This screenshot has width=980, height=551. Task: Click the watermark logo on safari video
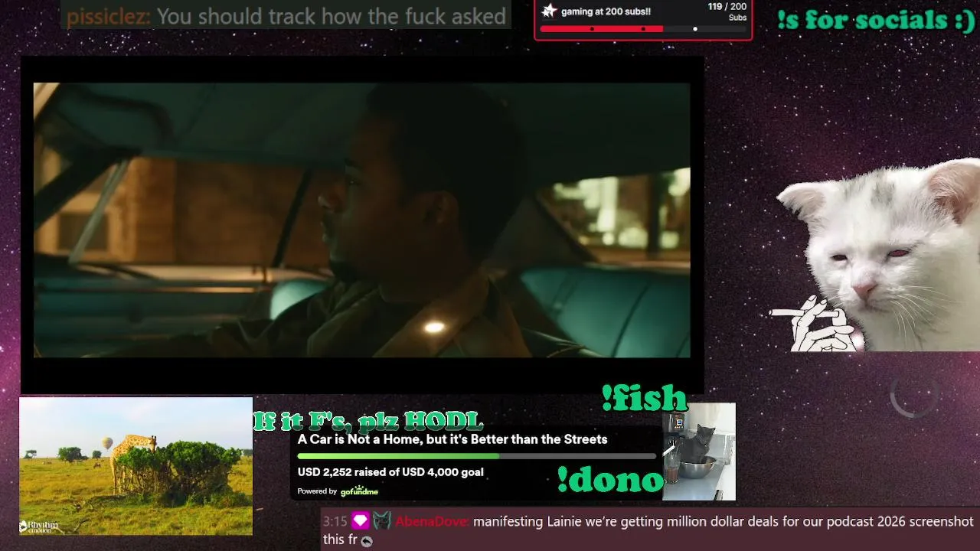tap(39, 526)
